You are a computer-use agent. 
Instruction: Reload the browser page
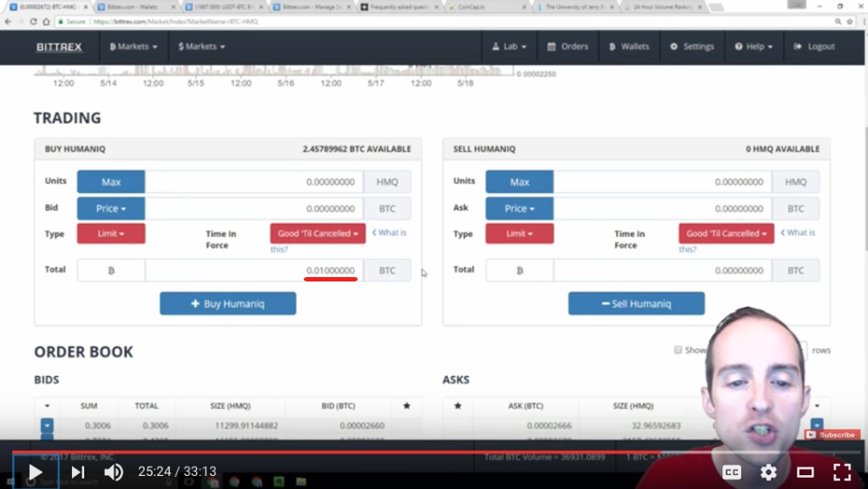click(33, 22)
